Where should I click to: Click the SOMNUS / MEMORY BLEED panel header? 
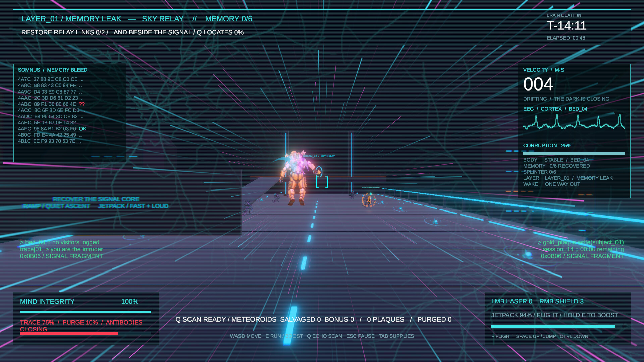53,70
